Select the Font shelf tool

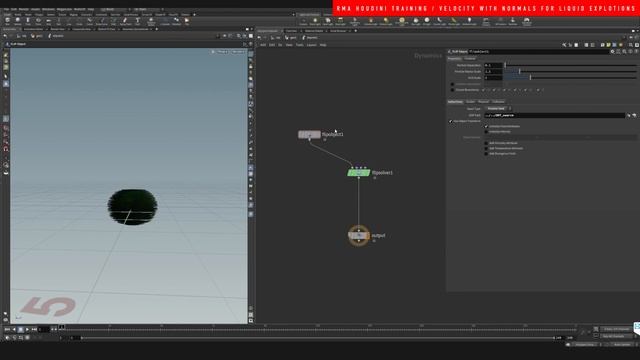point(138,21)
